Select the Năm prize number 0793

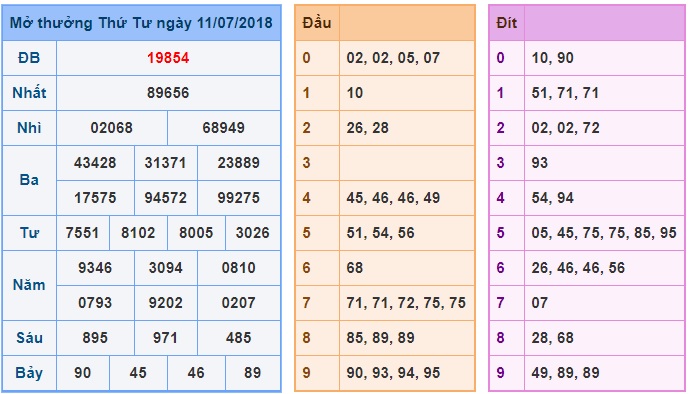click(x=95, y=303)
